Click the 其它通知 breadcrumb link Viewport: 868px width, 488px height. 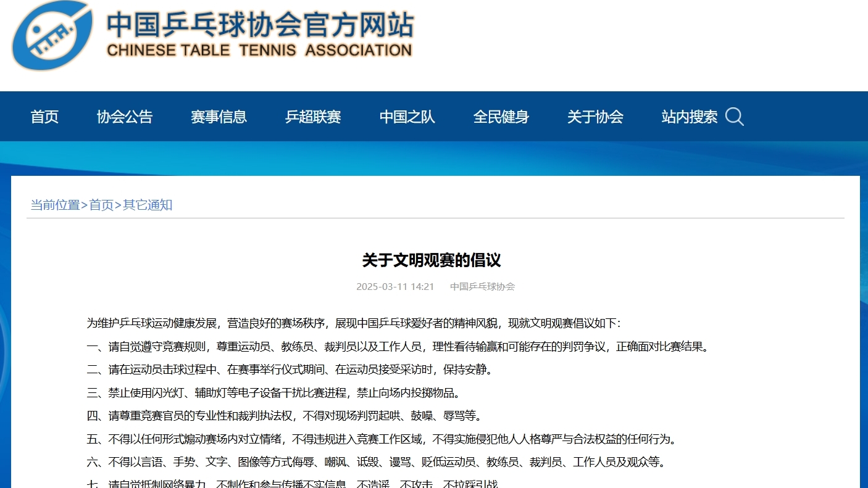(x=148, y=205)
